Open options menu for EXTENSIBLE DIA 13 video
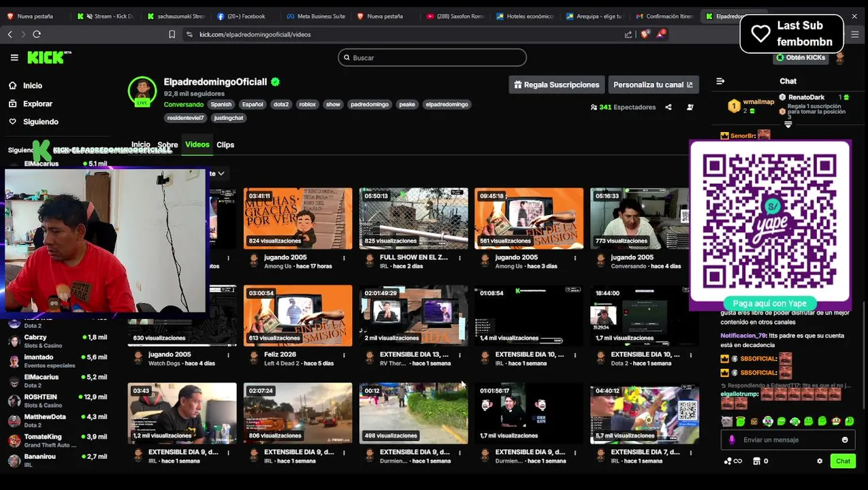 (x=460, y=355)
